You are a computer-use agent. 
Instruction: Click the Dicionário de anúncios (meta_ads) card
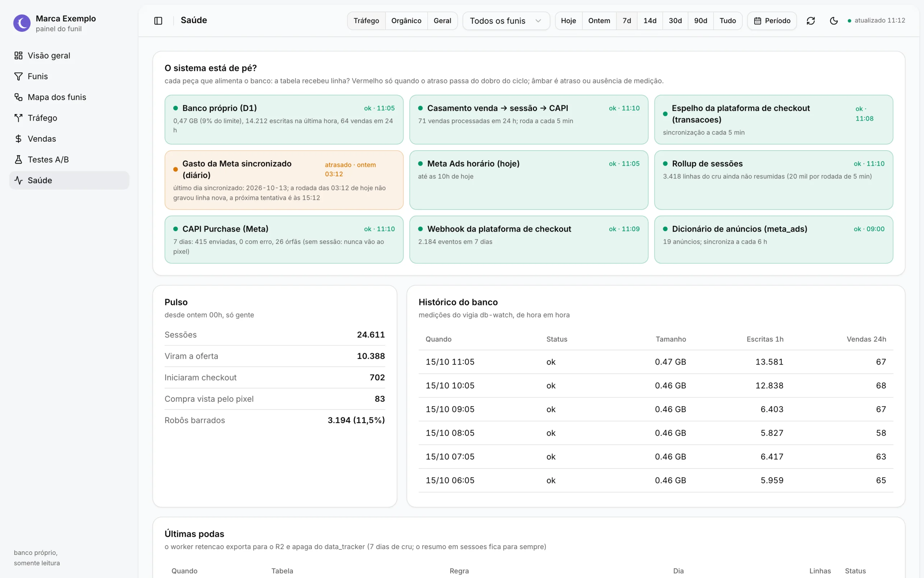click(773, 240)
